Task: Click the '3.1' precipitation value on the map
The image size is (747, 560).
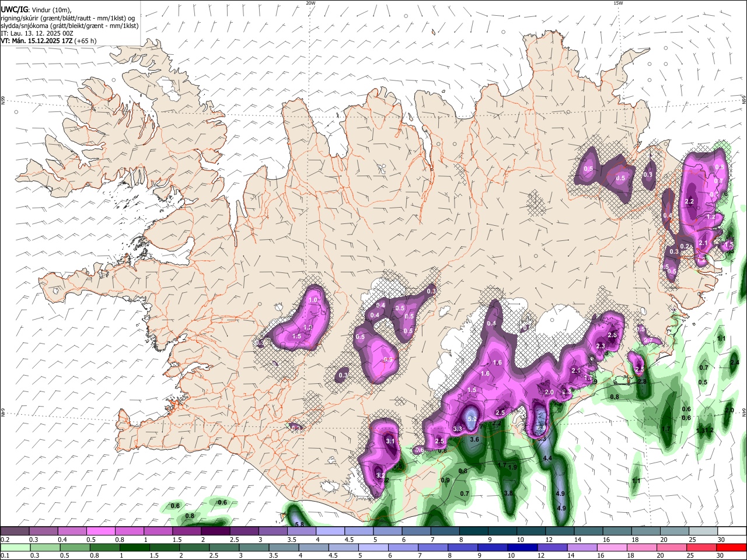Action: click(x=390, y=442)
